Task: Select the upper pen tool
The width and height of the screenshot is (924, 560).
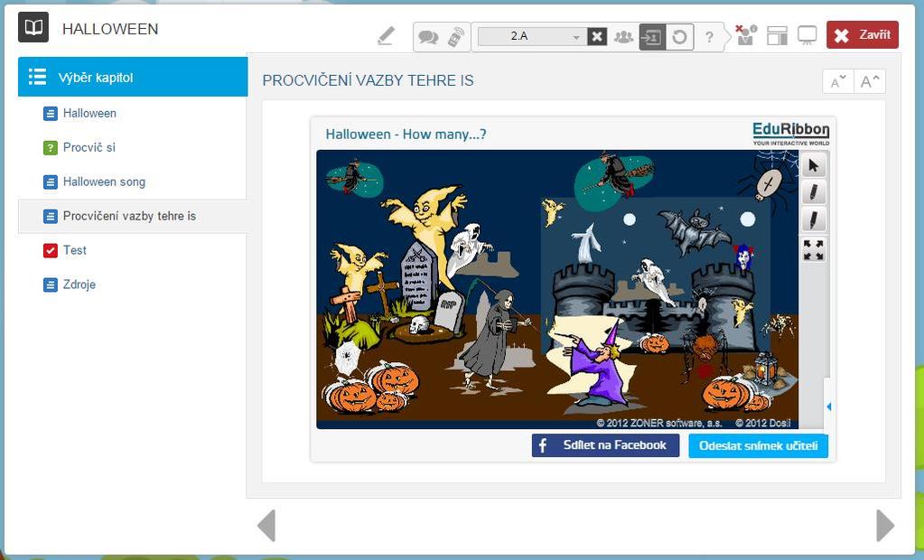Action: tap(813, 192)
